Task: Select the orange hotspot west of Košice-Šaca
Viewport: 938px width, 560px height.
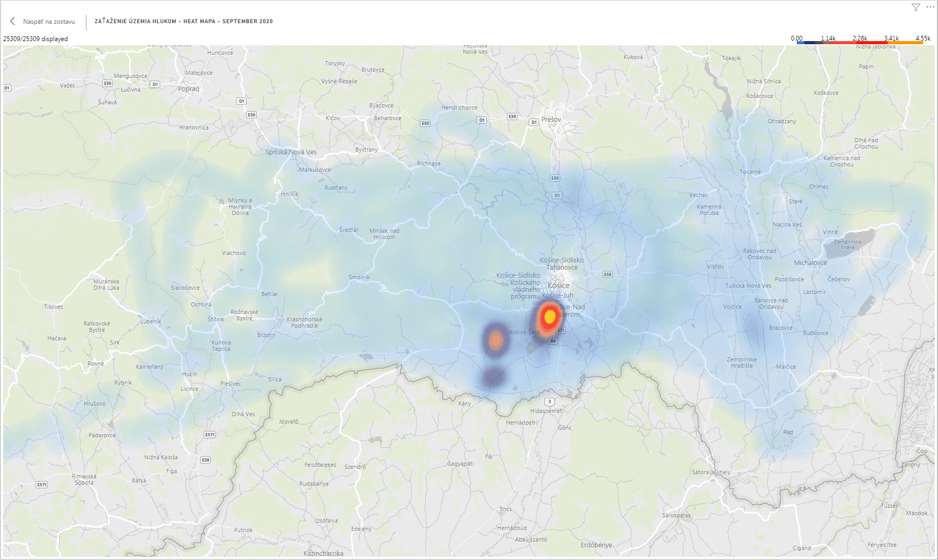Action: (495, 340)
